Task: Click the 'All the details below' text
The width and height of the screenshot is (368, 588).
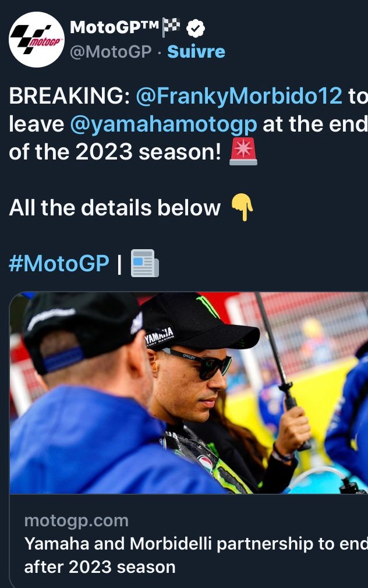Action: [115, 207]
